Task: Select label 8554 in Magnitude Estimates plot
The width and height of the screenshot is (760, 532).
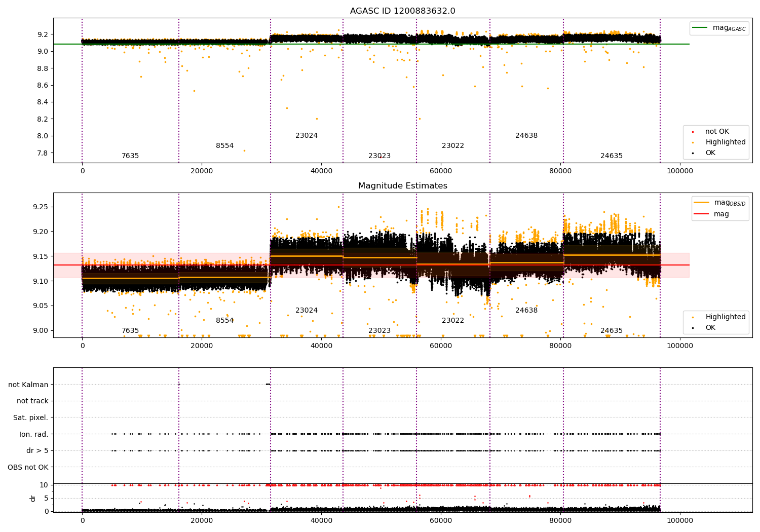Action: 225,321
